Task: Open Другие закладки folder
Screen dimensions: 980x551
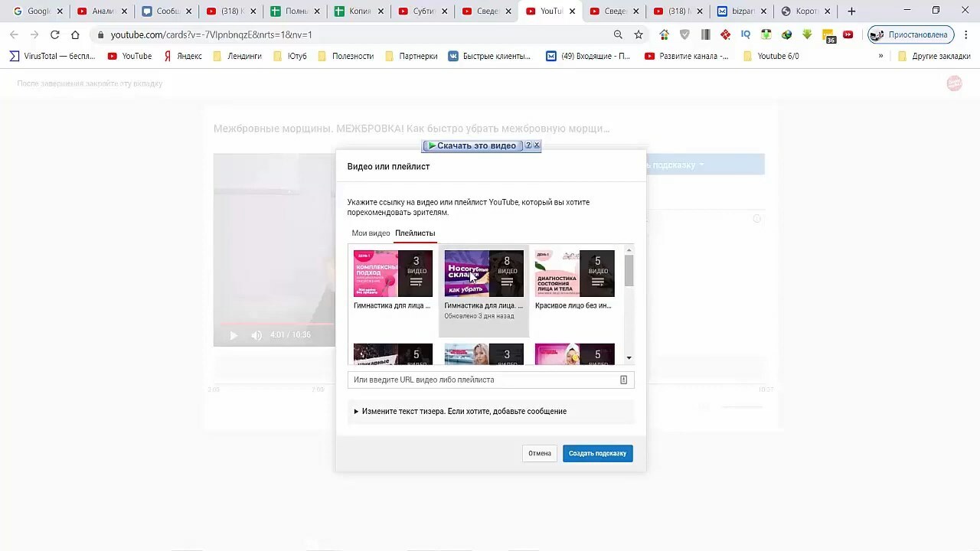Action: pos(933,56)
